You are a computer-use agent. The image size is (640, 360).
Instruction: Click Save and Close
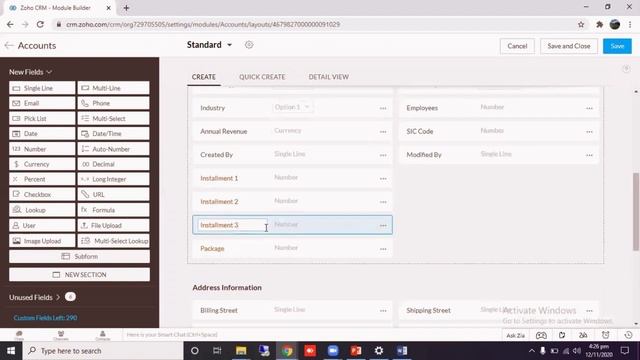pyautogui.click(x=569, y=46)
